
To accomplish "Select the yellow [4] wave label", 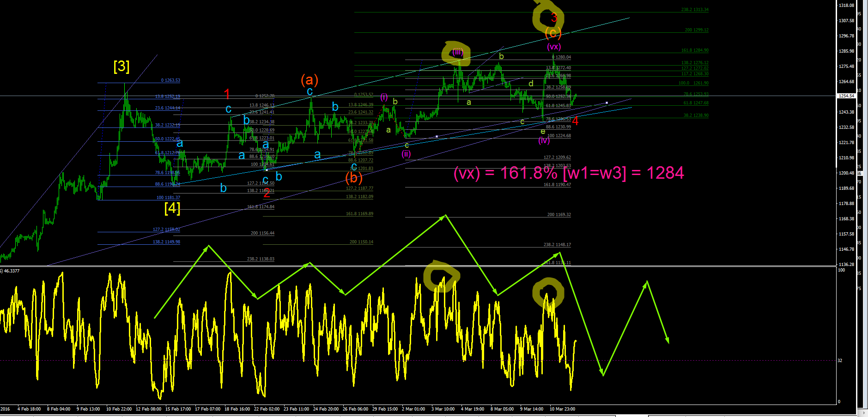I will click(172, 208).
